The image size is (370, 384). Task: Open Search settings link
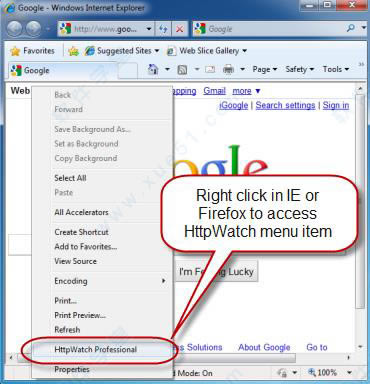pyautogui.click(x=285, y=105)
